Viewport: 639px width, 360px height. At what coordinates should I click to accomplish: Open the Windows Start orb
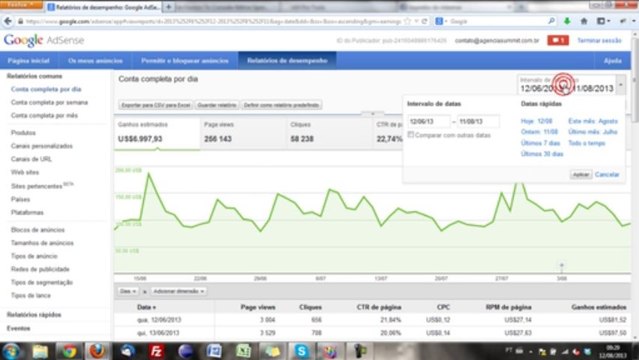tap(11, 351)
